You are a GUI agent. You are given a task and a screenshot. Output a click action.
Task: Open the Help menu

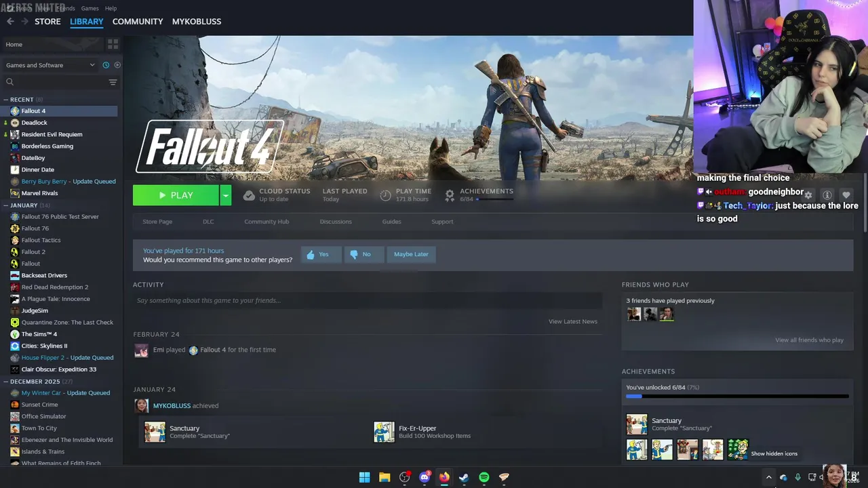(x=111, y=8)
